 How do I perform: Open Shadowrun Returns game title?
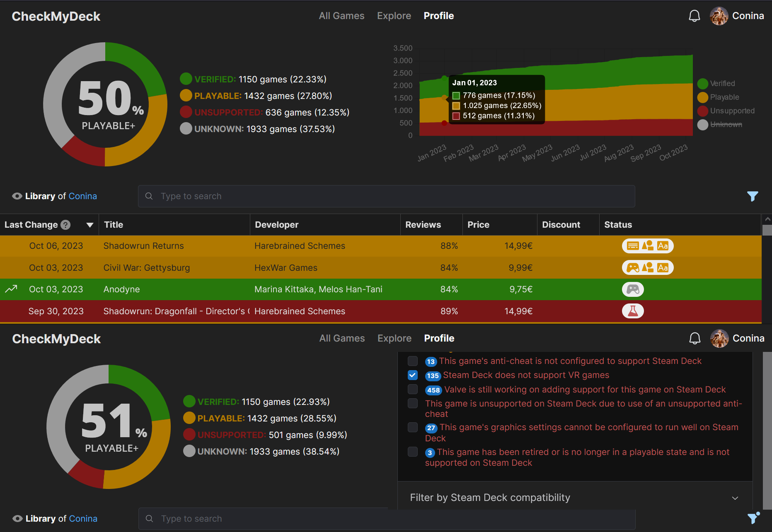pyautogui.click(x=143, y=246)
